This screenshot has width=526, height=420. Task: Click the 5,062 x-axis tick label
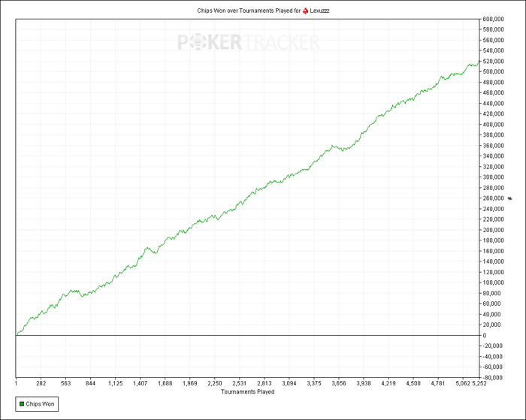coord(463,383)
